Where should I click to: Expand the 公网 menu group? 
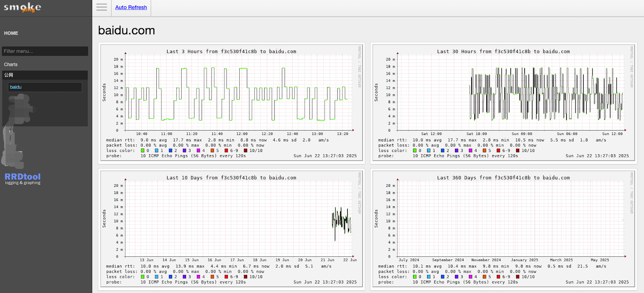tap(45, 75)
